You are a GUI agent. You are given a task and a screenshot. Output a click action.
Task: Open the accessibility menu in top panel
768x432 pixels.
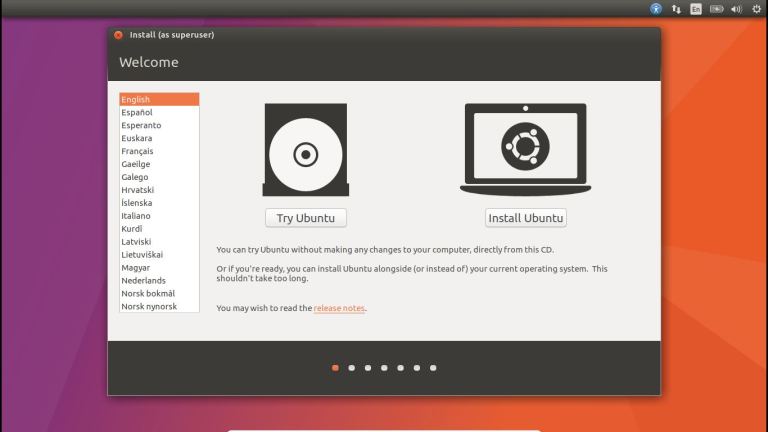pyautogui.click(x=656, y=9)
